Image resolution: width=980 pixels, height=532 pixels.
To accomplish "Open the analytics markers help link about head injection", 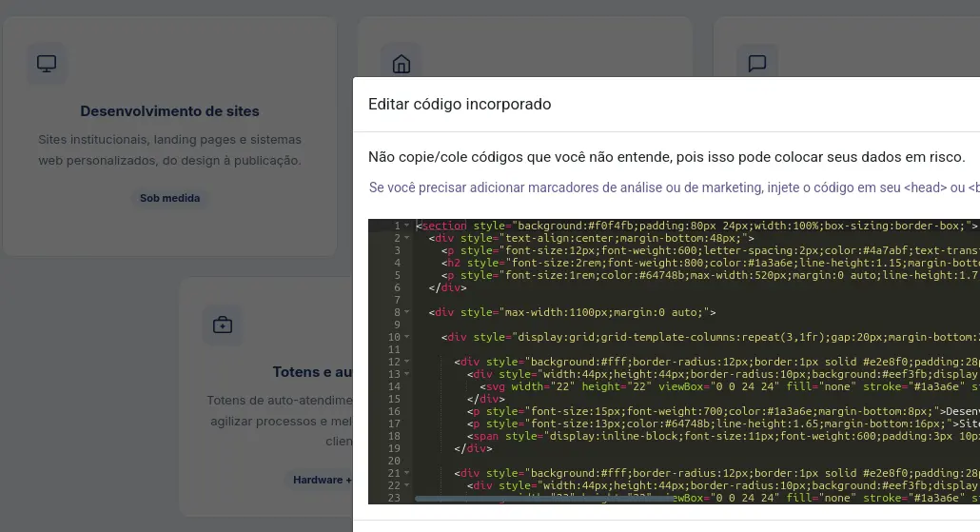I will (674, 187).
